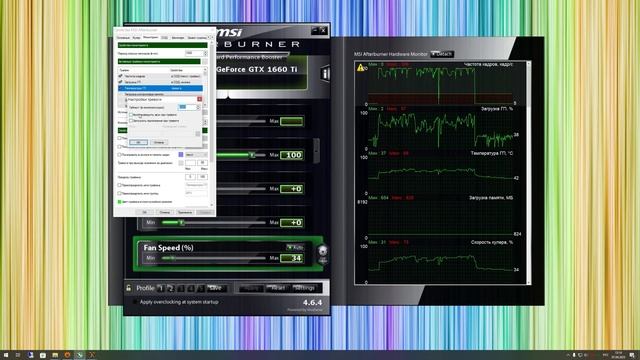Click the Reset button in Afterburner
Image resolution: width=640 pixels, height=360 pixels.
[x=278, y=288]
